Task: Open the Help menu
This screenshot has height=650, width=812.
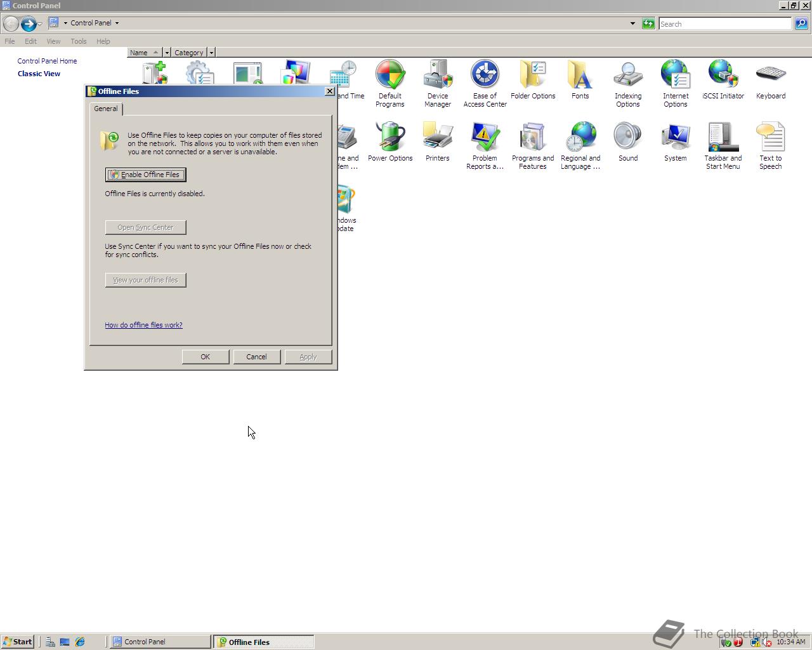Action: coord(103,41)
